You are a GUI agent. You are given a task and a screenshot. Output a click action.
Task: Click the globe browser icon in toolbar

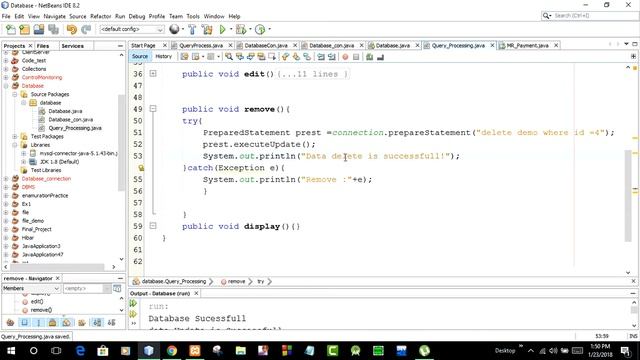click(x=174, y=29)
